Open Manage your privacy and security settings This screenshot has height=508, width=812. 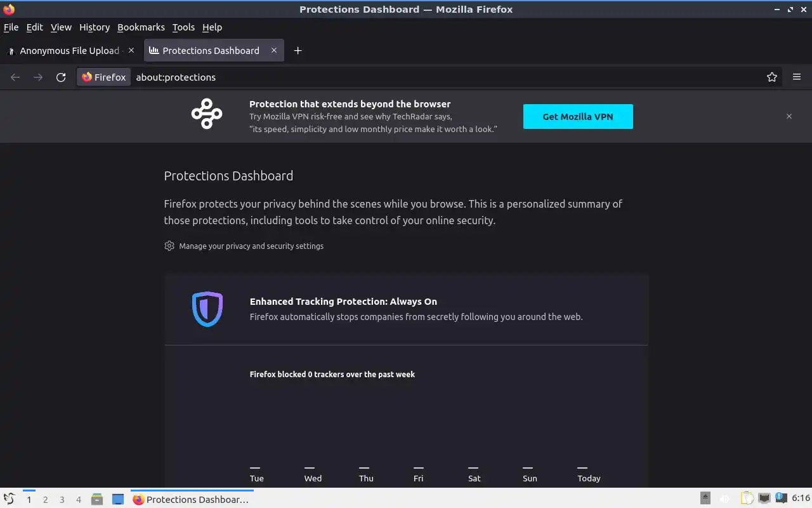point(251,246)
